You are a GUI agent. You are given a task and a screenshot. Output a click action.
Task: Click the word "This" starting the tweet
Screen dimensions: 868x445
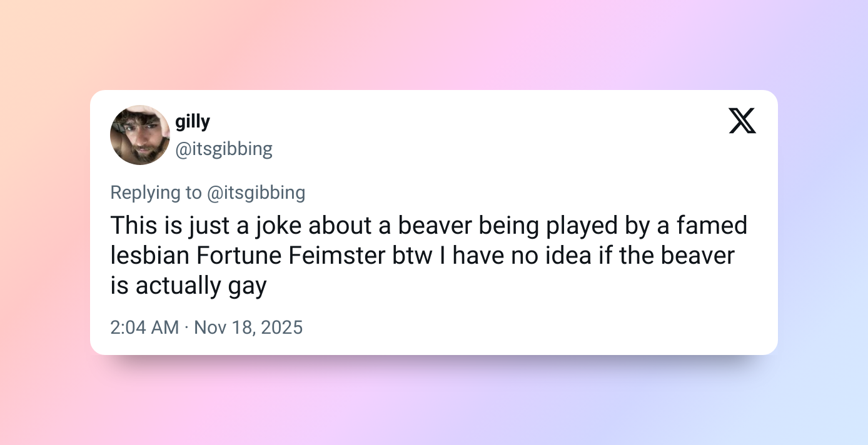[x=133, y=226]
